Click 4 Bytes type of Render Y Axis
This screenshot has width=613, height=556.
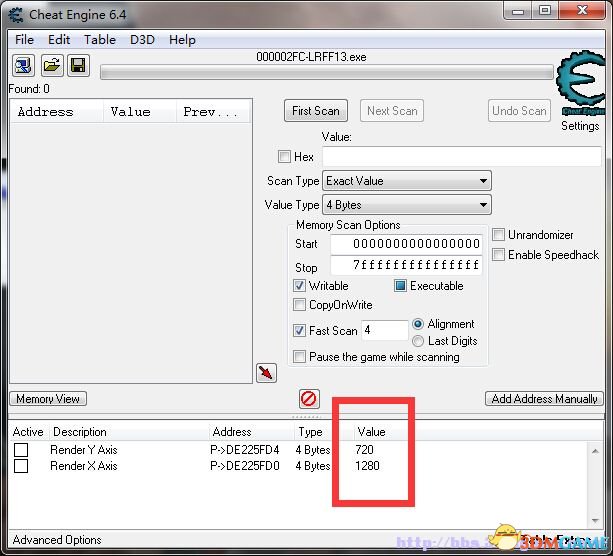(x=313, y=450)
